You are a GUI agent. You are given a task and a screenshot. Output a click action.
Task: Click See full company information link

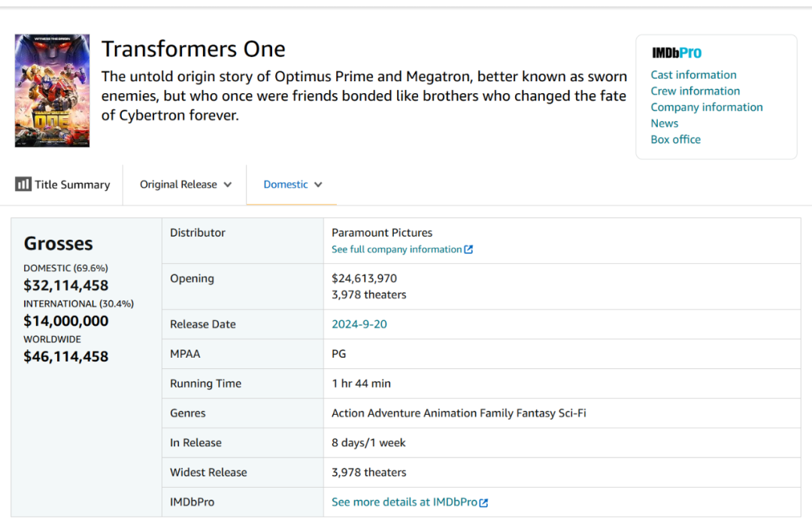pyautogui.click(x=396, y=249)
